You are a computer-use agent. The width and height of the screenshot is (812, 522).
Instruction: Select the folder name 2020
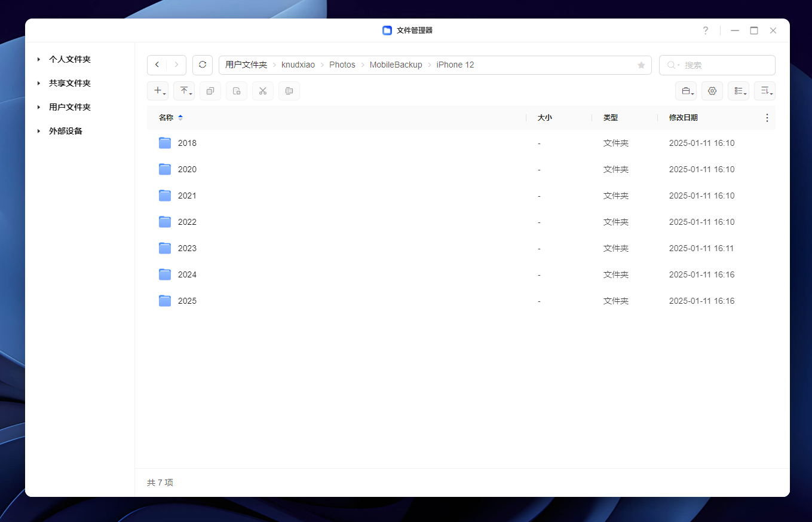187,169
